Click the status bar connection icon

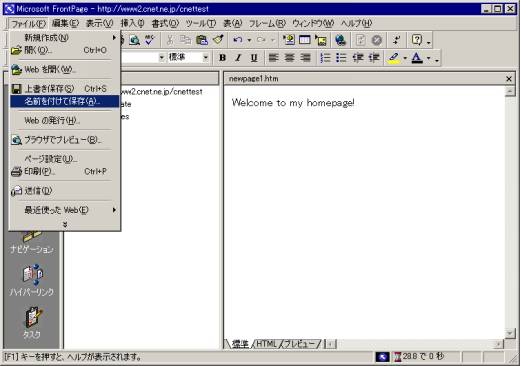pyautogui.click(x=382, y=357)
